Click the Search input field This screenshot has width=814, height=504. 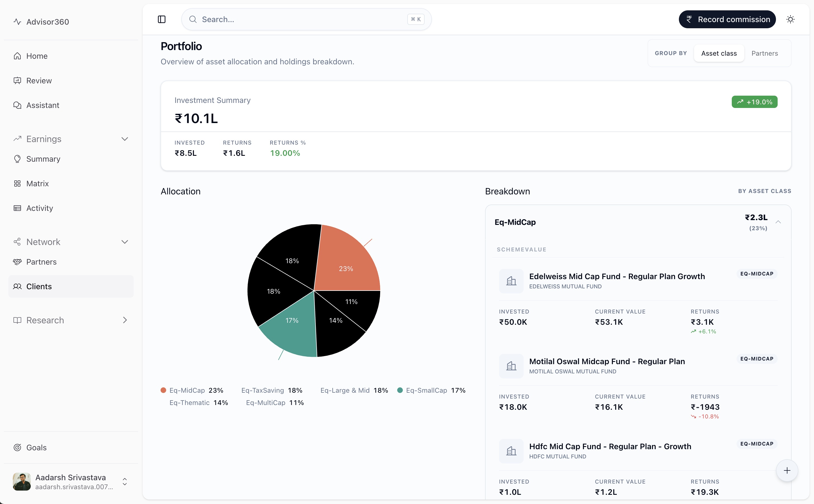(306, 19)
